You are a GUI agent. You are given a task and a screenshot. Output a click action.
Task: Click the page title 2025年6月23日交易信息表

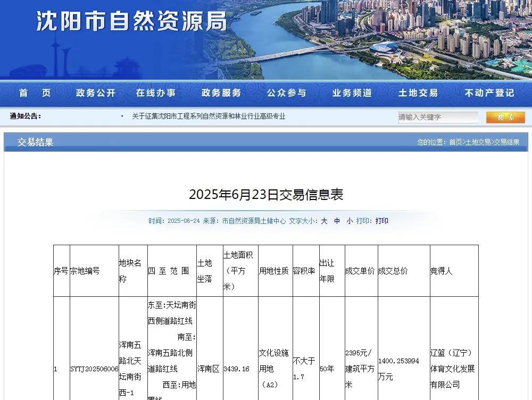tap(266, 194)
